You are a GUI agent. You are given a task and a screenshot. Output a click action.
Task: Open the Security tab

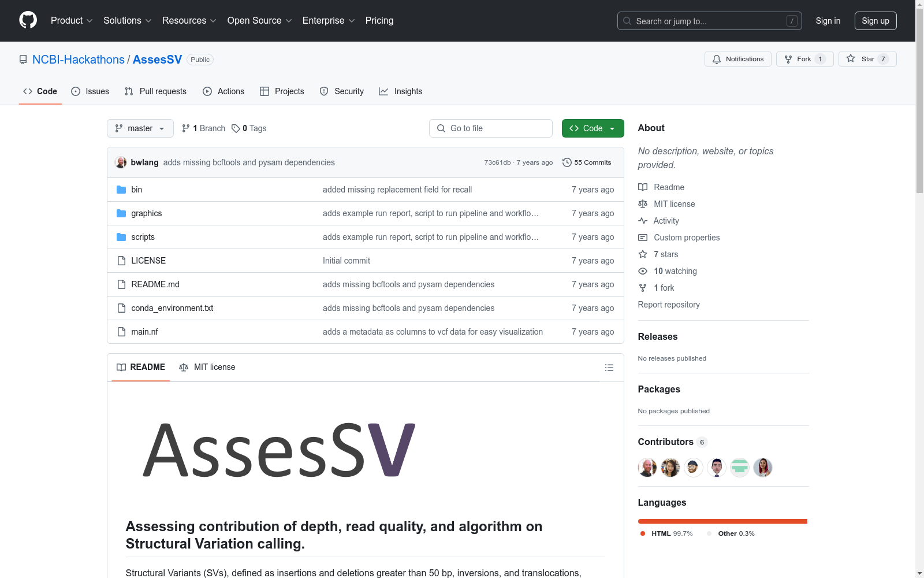pyautogui.click(x=342, y=91)
